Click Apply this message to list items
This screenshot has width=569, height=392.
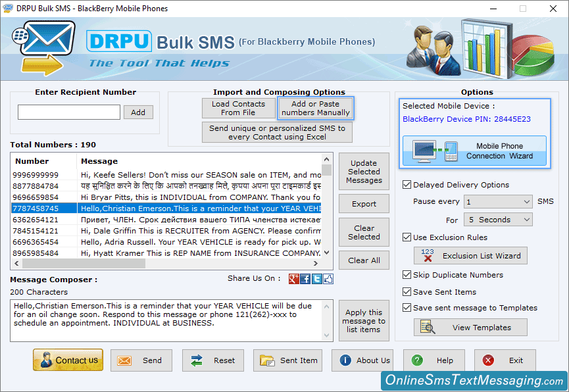tap(364, 320)
